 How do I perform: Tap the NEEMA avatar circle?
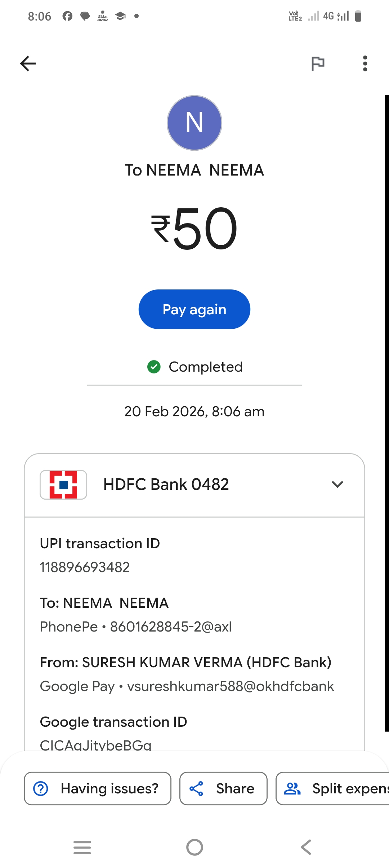194,123
